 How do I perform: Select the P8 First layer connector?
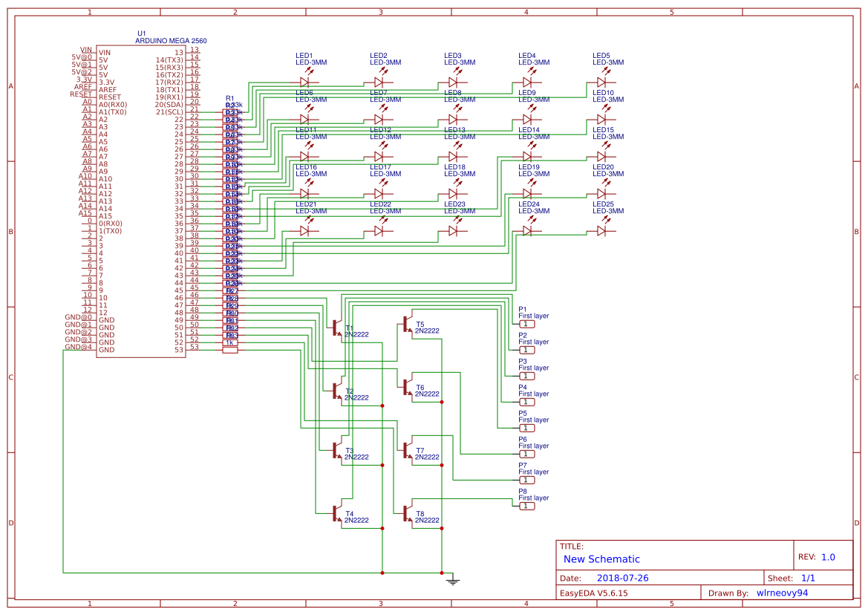(x=526, y=506)
